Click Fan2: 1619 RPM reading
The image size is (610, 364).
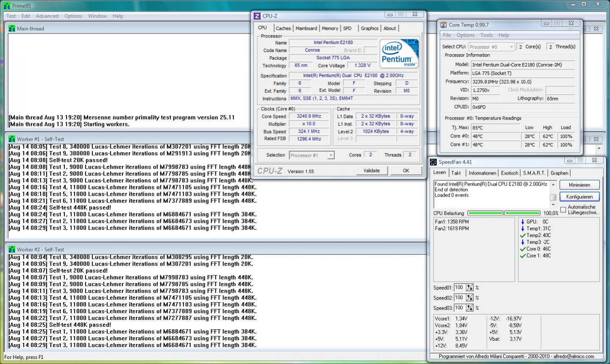(x=452, y=228)
